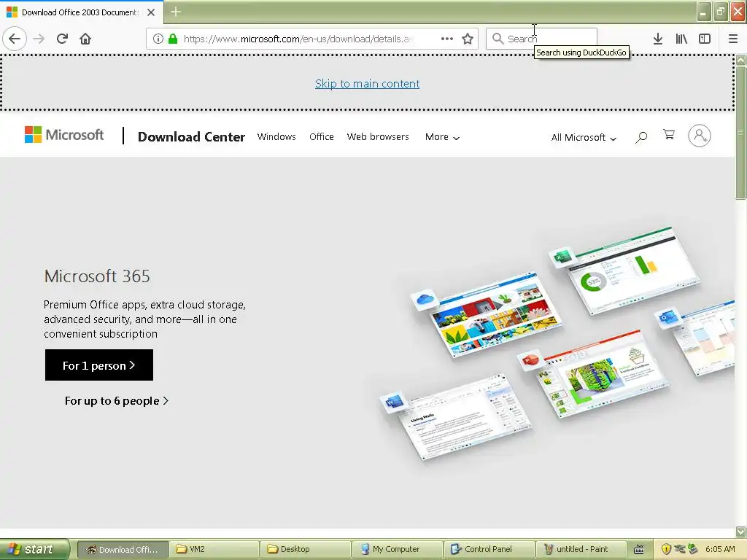Open Desktop folder taskbar item
Screen dimensions: 747x560
pos(306,550)
